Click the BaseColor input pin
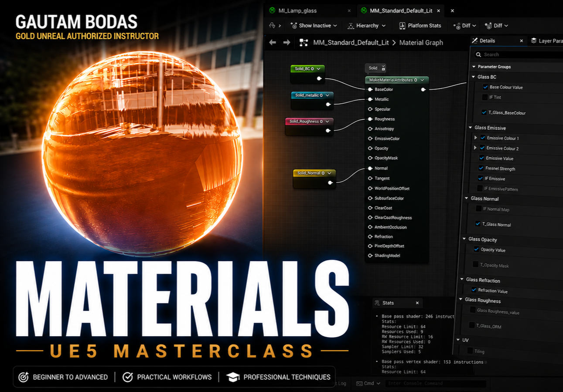This screenshot has width=563, height=392. 370,89
